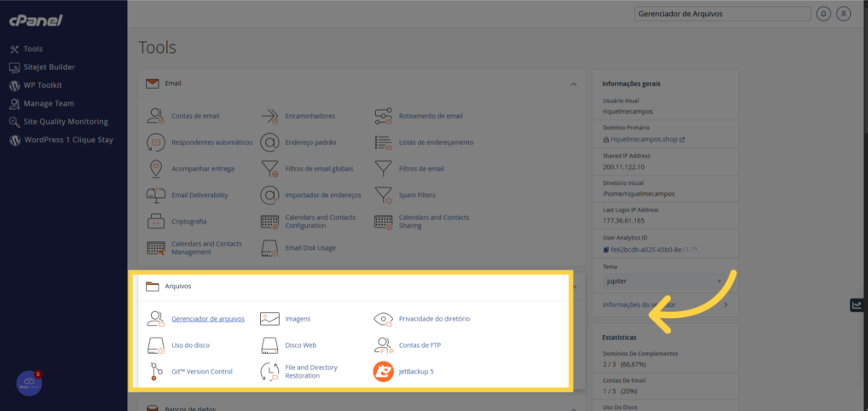Click the notifications bell icon
The image size is (868, 411).
pyautogui.click(x=824, y=14)
